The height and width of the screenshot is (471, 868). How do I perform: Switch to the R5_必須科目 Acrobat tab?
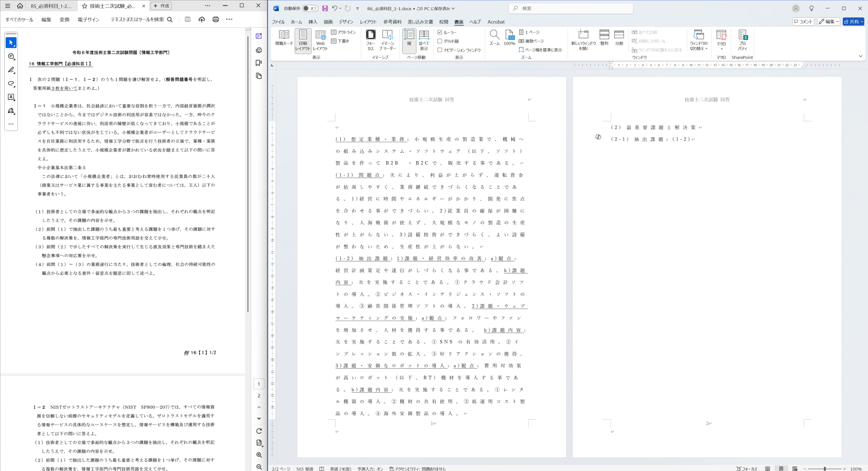click(x=51, y=6)
